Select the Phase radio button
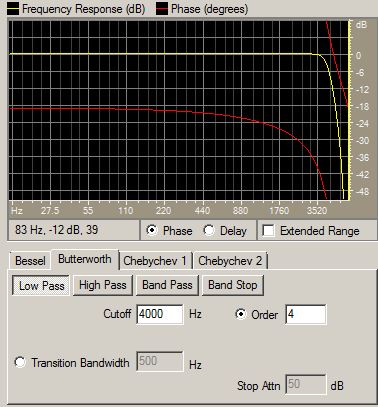The image size is (378, 407). [152, 230]
